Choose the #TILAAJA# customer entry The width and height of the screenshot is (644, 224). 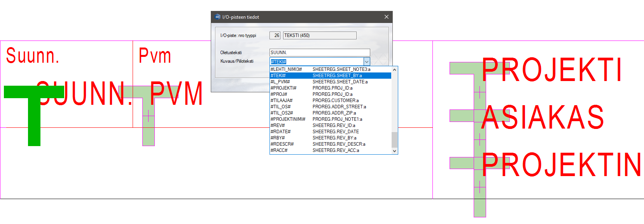[330, 101]
